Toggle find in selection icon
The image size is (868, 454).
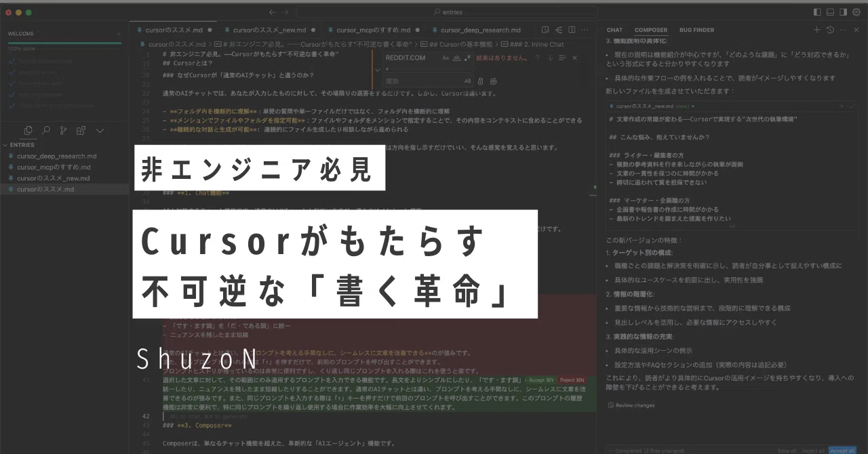[x=562, y=58]
